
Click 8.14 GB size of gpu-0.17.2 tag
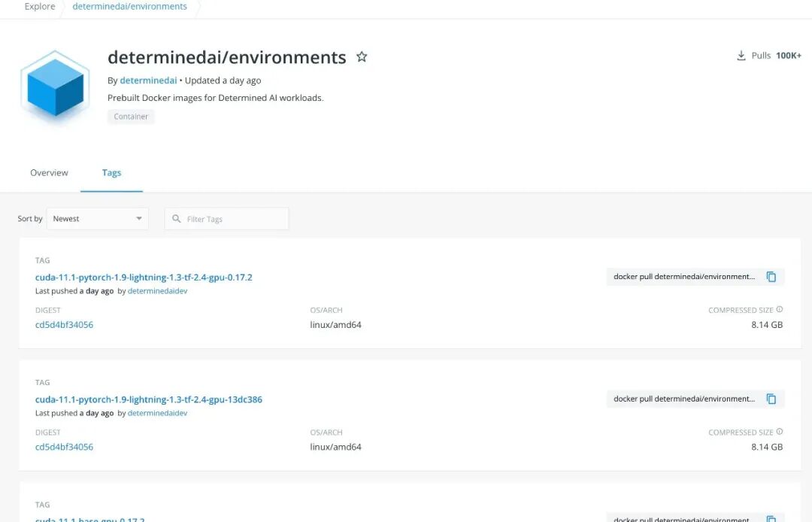click(767, 325)
